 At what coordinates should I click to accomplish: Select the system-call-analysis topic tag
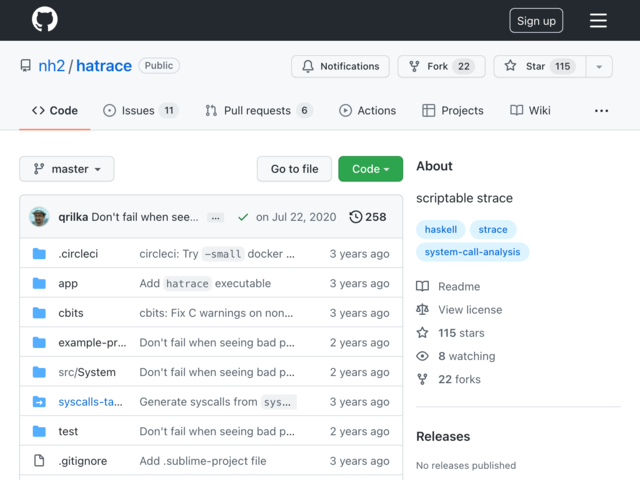(472, 252)
